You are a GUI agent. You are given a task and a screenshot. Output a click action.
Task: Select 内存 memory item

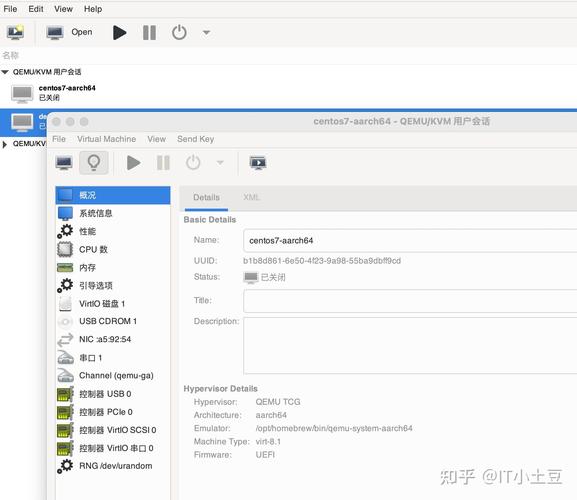113,267
